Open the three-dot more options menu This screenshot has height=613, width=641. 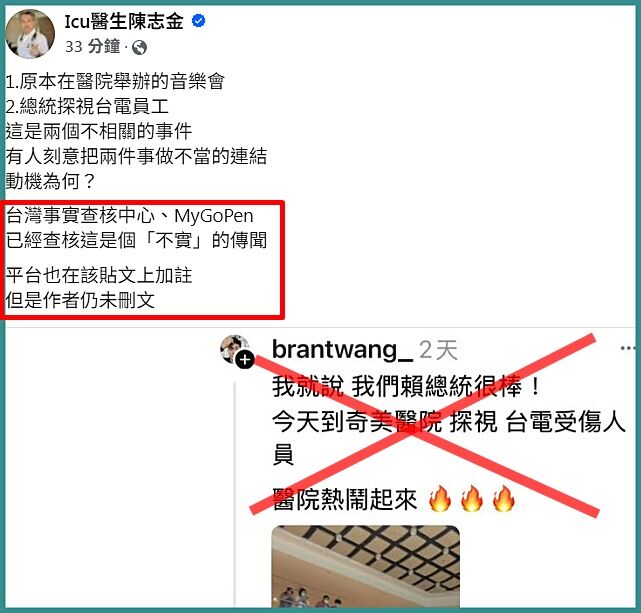[628, 348]
